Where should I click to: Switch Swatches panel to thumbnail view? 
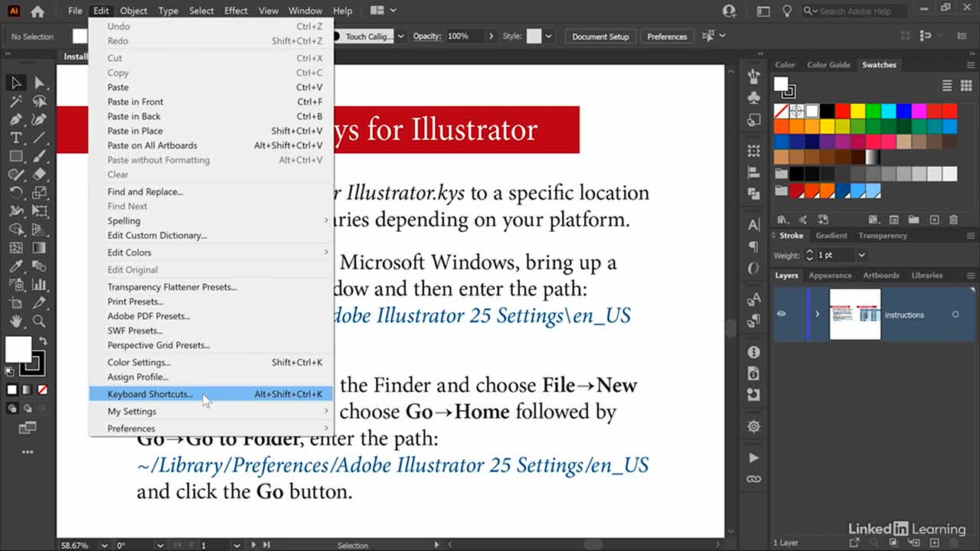coord(966,85)
